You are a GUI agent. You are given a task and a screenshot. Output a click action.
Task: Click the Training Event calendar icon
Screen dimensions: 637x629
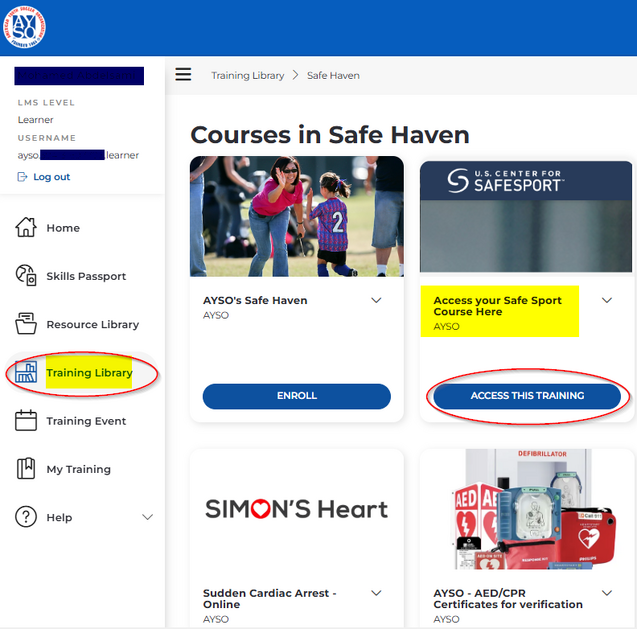tap(26, 421)
